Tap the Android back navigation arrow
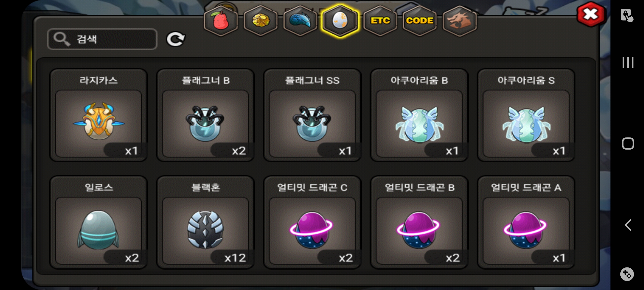Viewport: 644px width, 290px height. click(628, 225)
